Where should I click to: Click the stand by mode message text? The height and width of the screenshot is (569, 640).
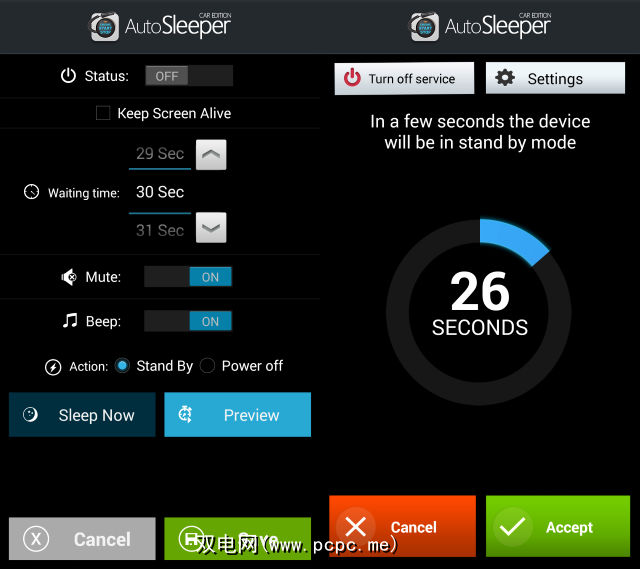point(480,132)
